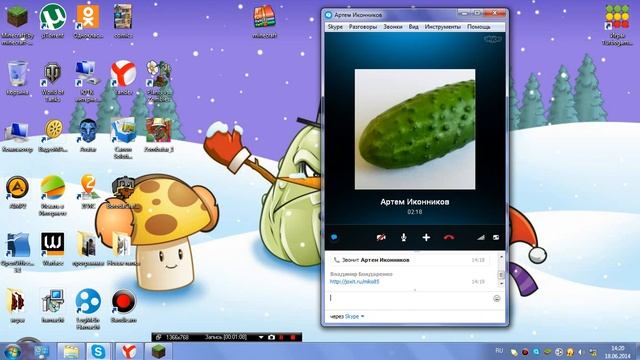Image resolution: width=640 pixels, height=360 pixels.
Task: Open the Windows Start menu
Action: 12,351
